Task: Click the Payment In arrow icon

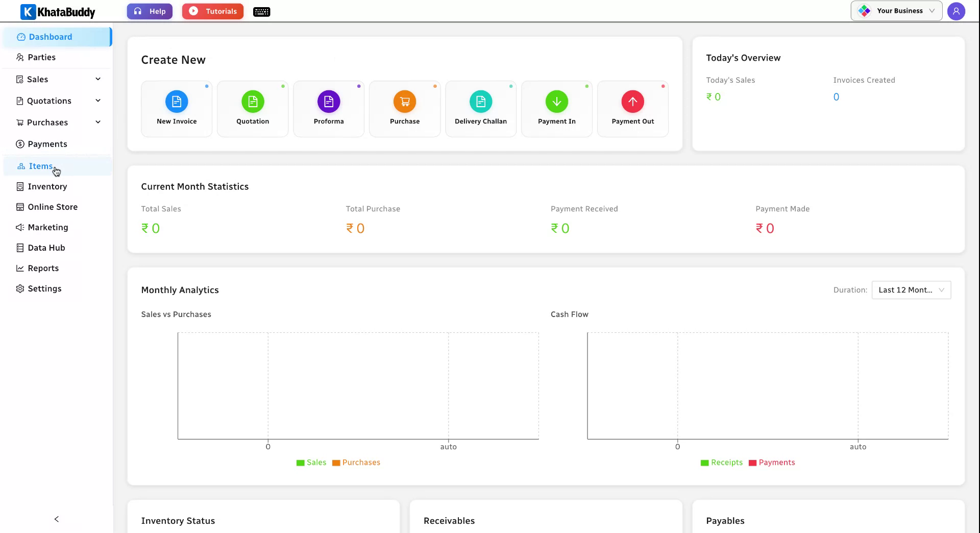Action: coord(557,102)
